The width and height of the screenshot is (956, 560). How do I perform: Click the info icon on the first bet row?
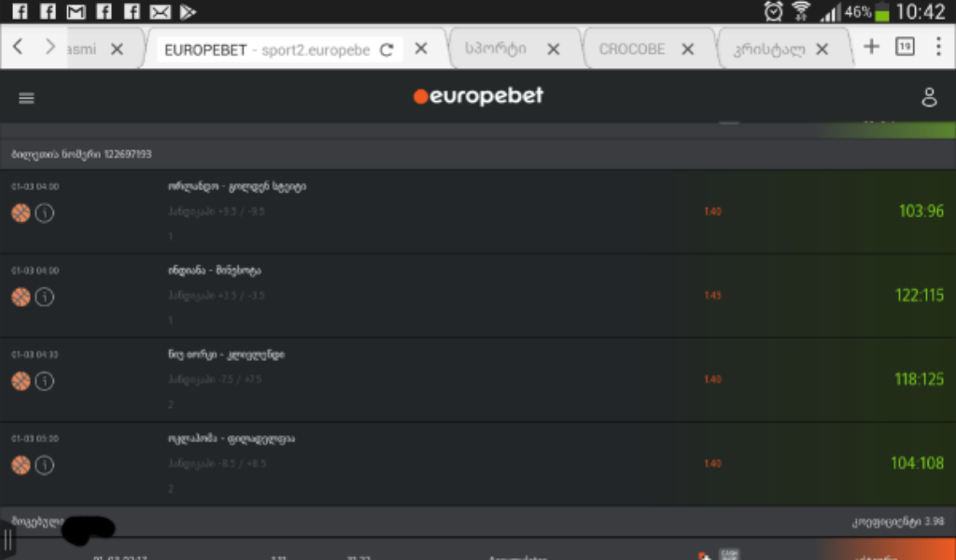44,214
